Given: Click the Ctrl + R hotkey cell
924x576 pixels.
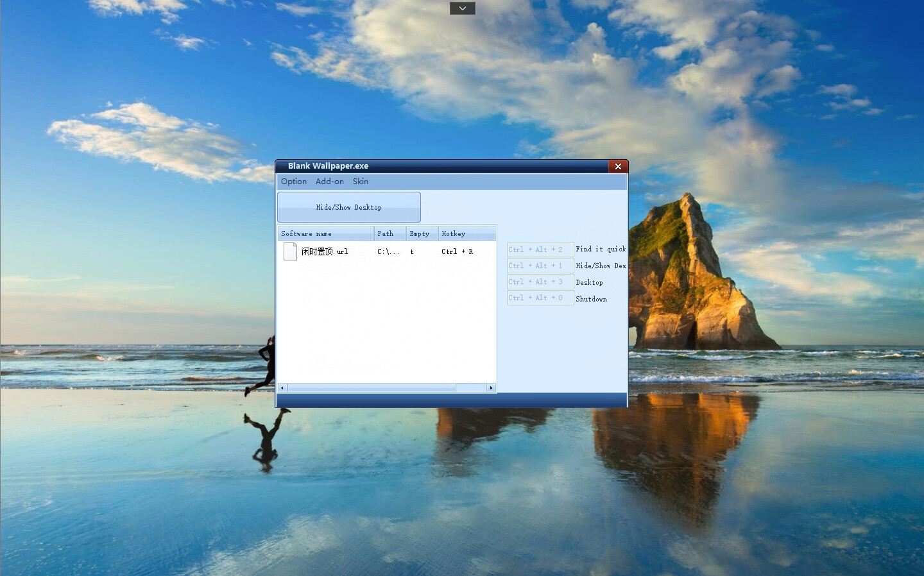Looking at the screenshot, I should point(456,251).
